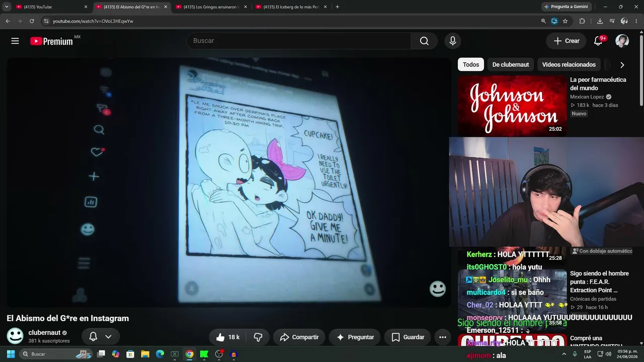644x362 pixels.
Task: Close the El Iceberg de lo más tab
Action: (x=325, y=7)
